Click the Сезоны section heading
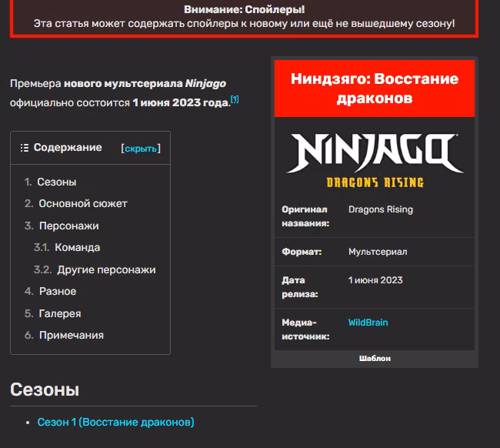This screenshot has width=500, height=448. 45,389
